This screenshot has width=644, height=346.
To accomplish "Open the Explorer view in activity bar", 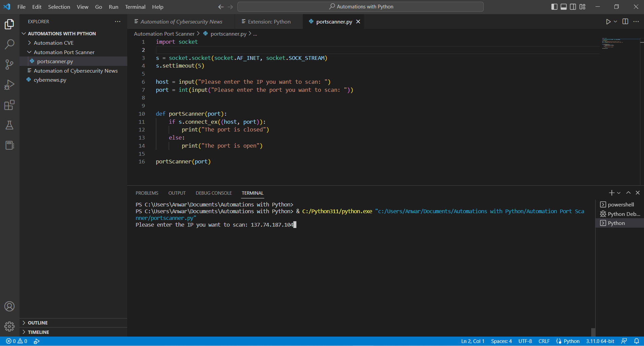I will [9, 24].
